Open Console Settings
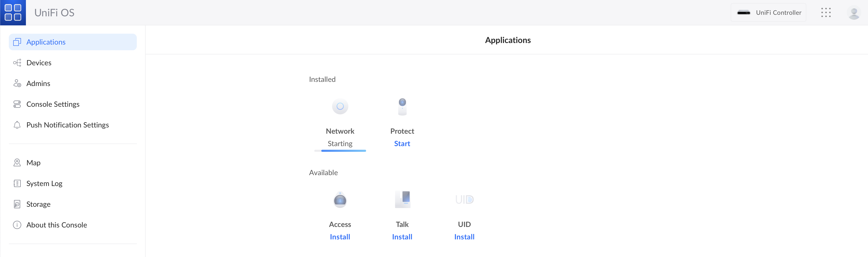The image size is (868, 257). pyautogui.click(x=53, y=104)
